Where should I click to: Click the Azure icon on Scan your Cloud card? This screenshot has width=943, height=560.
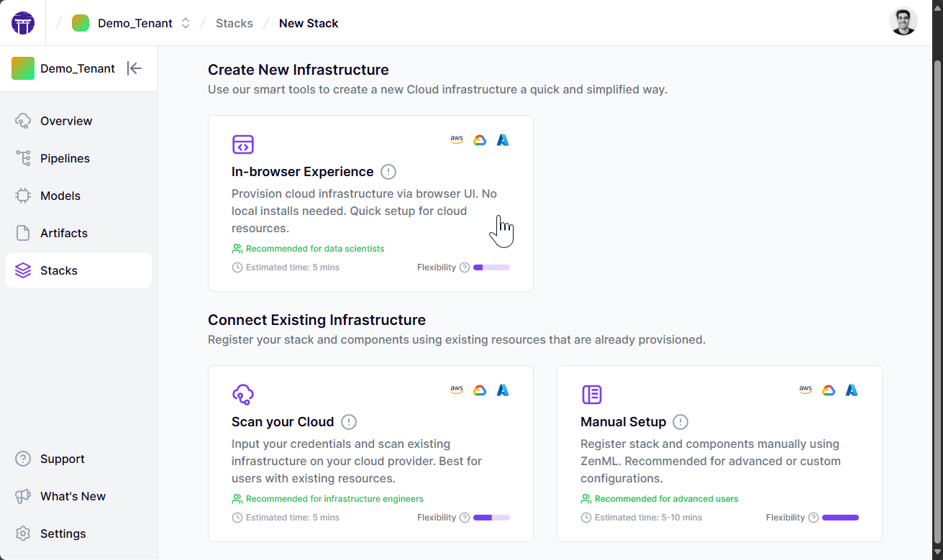[502, 390]
